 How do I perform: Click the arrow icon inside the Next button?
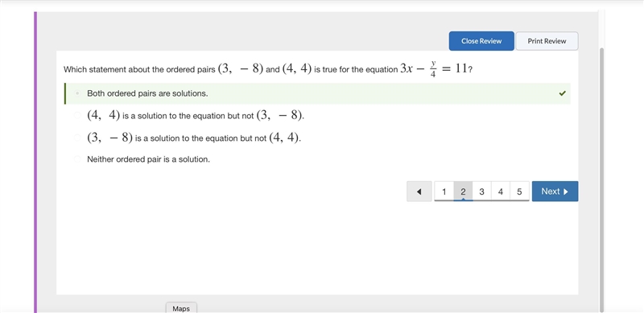[566, 192]
